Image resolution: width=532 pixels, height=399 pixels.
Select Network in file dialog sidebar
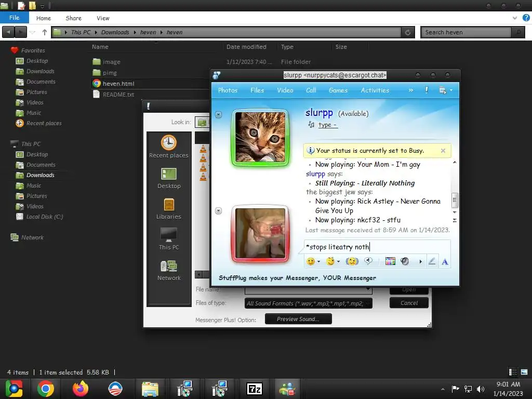coord(169,270)
